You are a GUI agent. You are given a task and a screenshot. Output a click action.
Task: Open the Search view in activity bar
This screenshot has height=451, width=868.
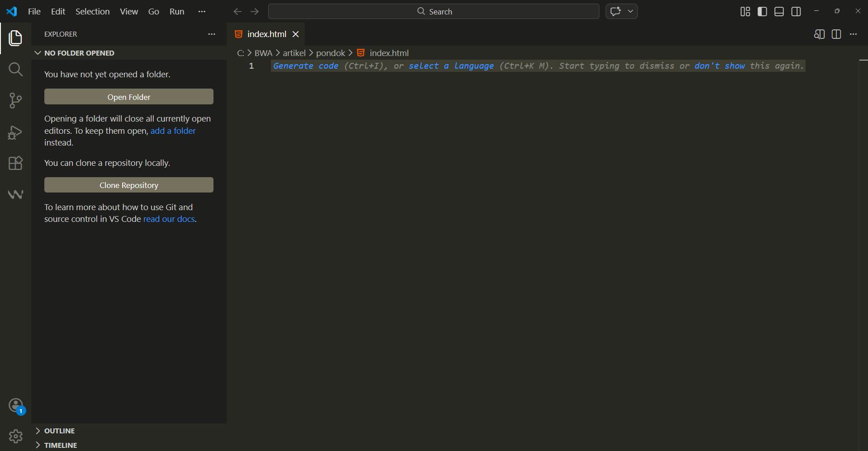[15, 69]
